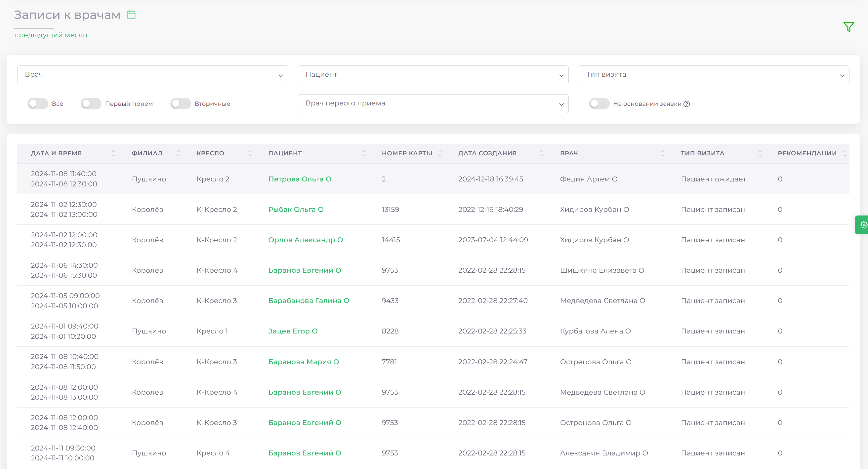Image resolution: width=868 pixels, height=469 pixels.
Task: Sort by Тип визита column arrows
Action: [x=760, y=154]
